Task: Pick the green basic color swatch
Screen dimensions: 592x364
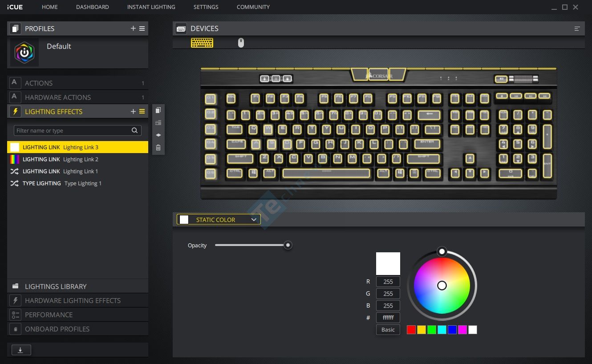Action: 432,330
